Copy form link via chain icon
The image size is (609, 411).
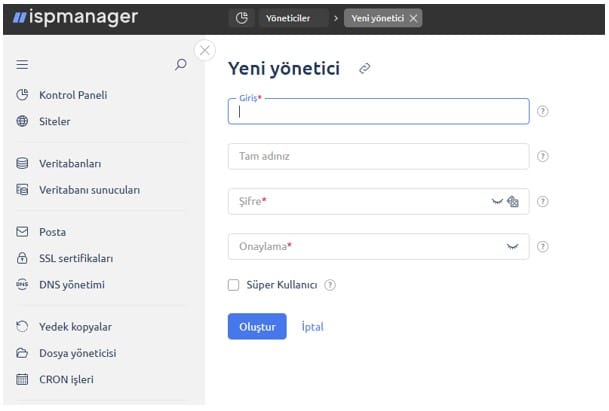pos(364,68)
